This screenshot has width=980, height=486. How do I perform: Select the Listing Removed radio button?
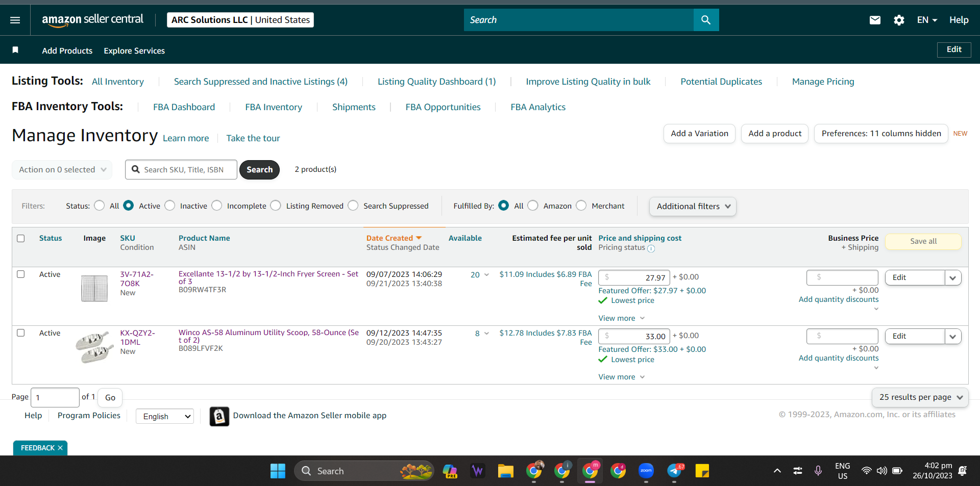coord(276,206)
